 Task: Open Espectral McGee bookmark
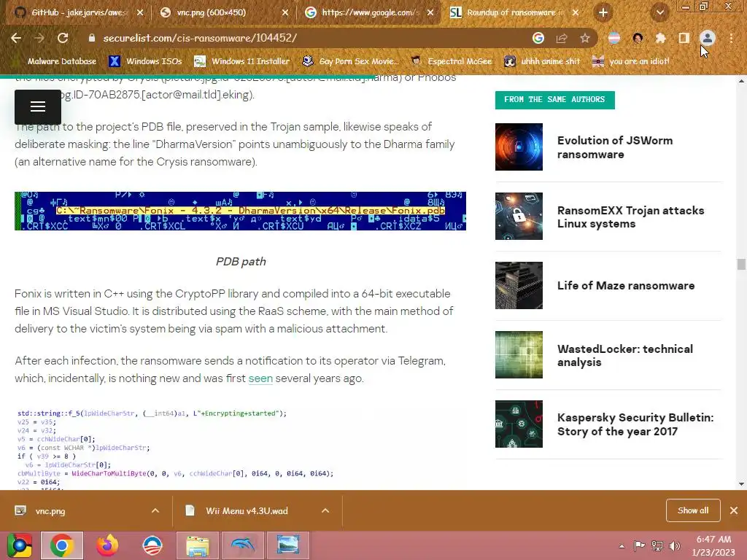(452, 61)
